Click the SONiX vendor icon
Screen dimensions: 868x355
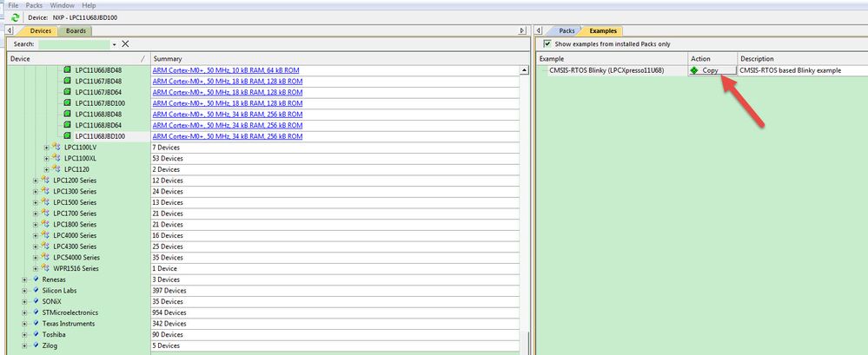pos(36,301)
